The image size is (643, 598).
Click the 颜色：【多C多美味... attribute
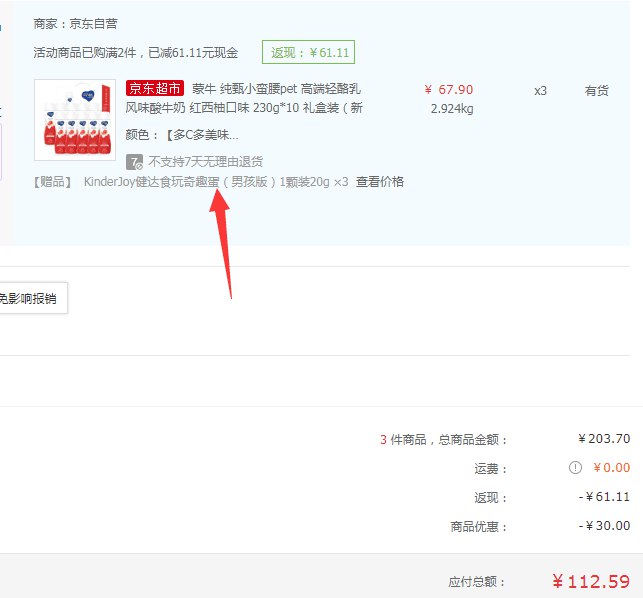pyautogui.click(x=182, y=135)
